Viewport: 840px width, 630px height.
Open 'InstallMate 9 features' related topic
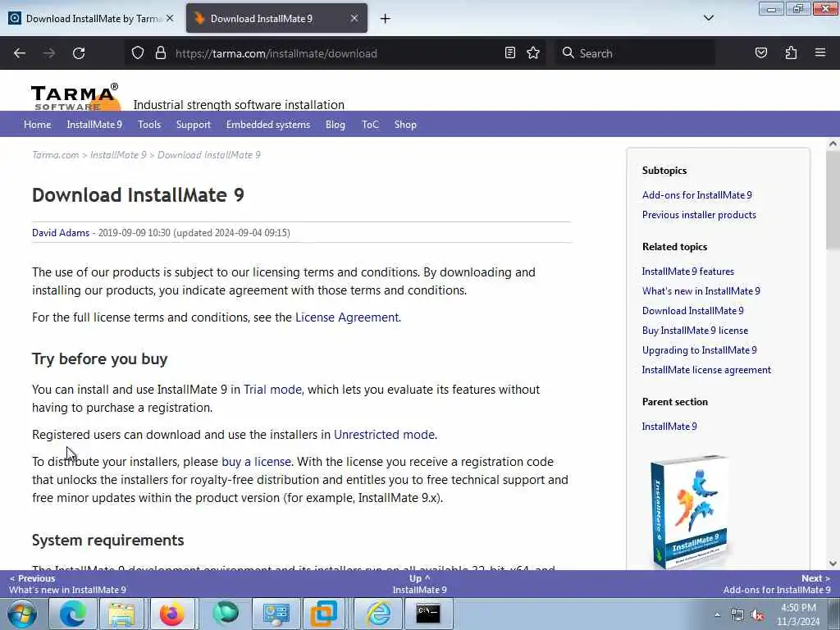click(x=688, y=272)
